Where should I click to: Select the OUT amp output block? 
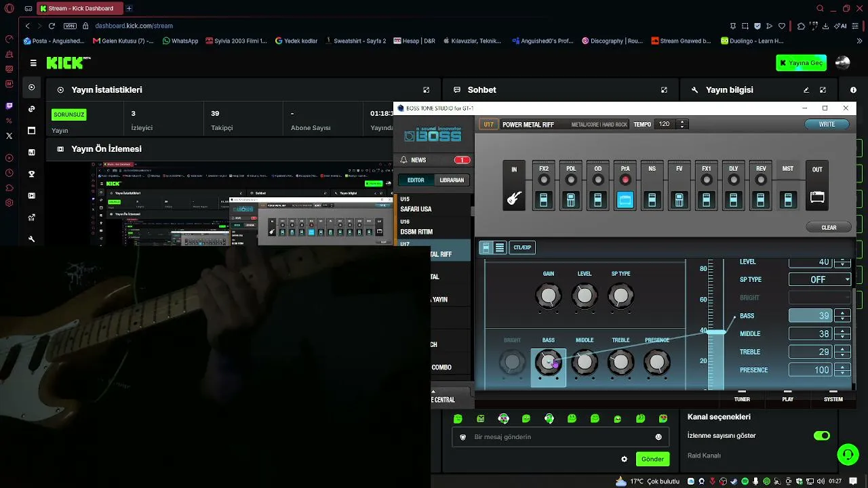coord(817,186)
